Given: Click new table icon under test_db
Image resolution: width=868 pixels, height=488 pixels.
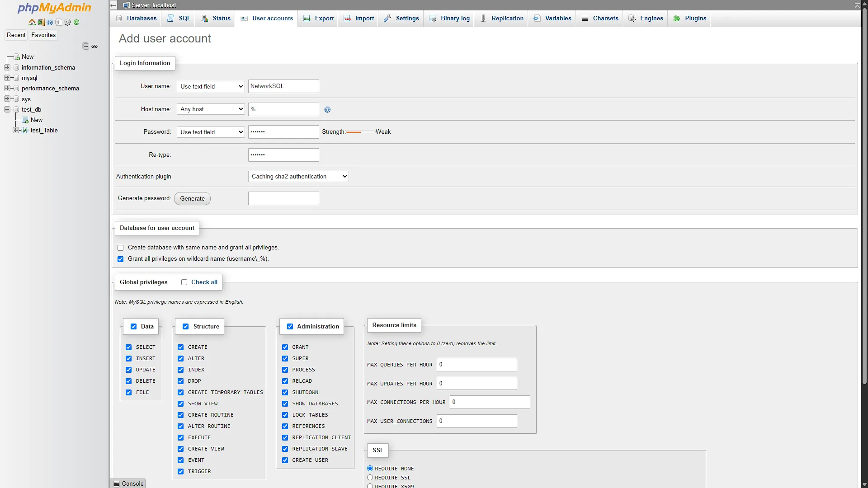Looking at the screenshot, I should (x=25, y=120).
